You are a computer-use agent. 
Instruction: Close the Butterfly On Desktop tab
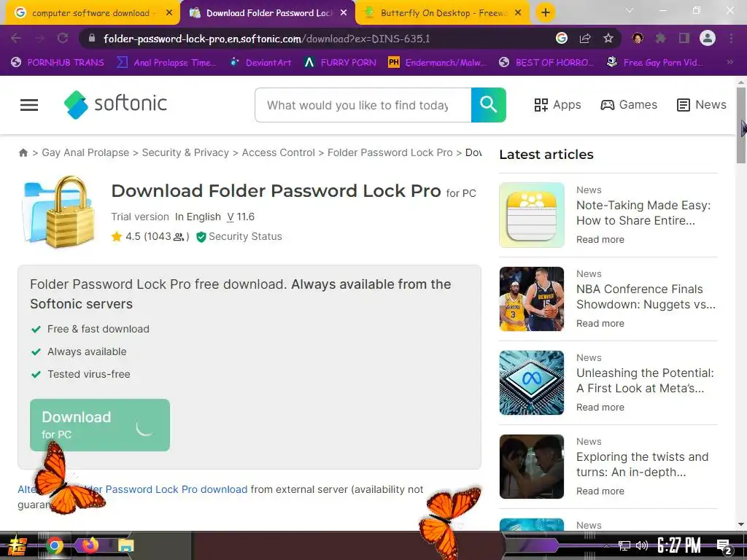click(519, 13)
